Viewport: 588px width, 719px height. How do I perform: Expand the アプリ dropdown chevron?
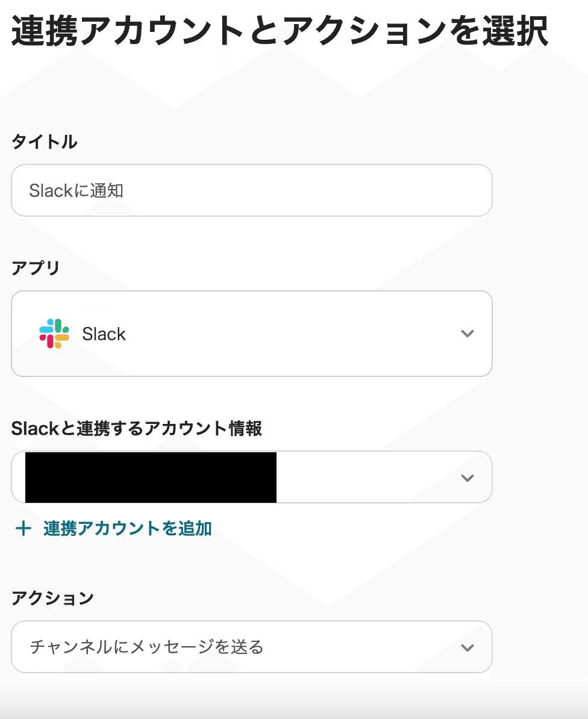(x=467, y=334)
